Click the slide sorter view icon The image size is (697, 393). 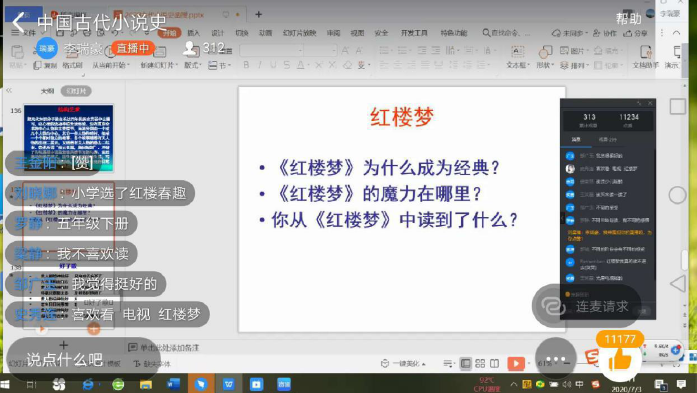(480, 364)
